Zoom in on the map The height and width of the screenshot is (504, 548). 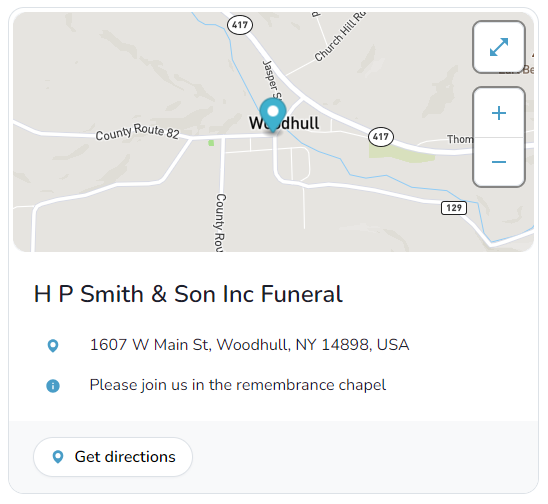(499, 113)
